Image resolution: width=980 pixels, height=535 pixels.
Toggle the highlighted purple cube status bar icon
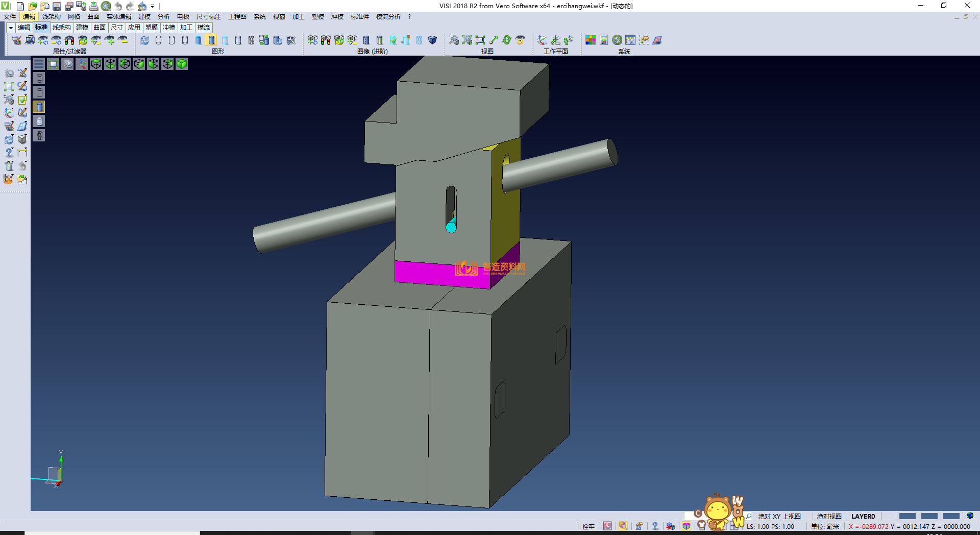click(x=687, y=526)
